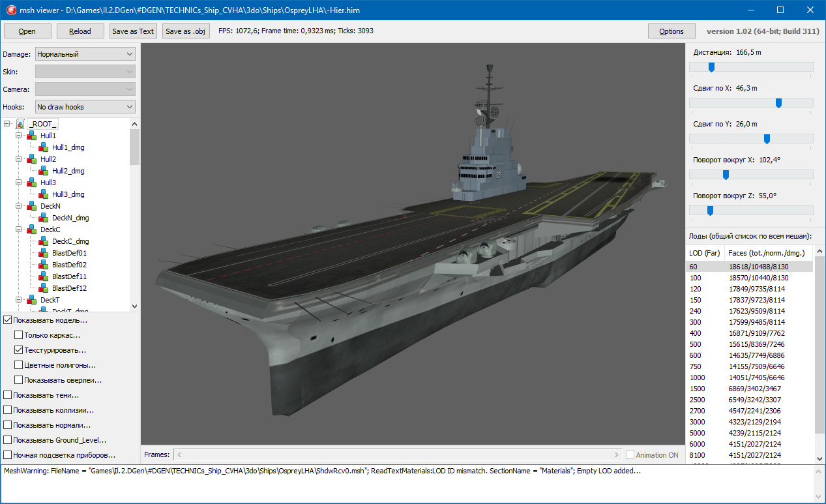Open the Hooks dropdown list
The height and width of the screenshot is (504, 826).
[x=85, y=106]
